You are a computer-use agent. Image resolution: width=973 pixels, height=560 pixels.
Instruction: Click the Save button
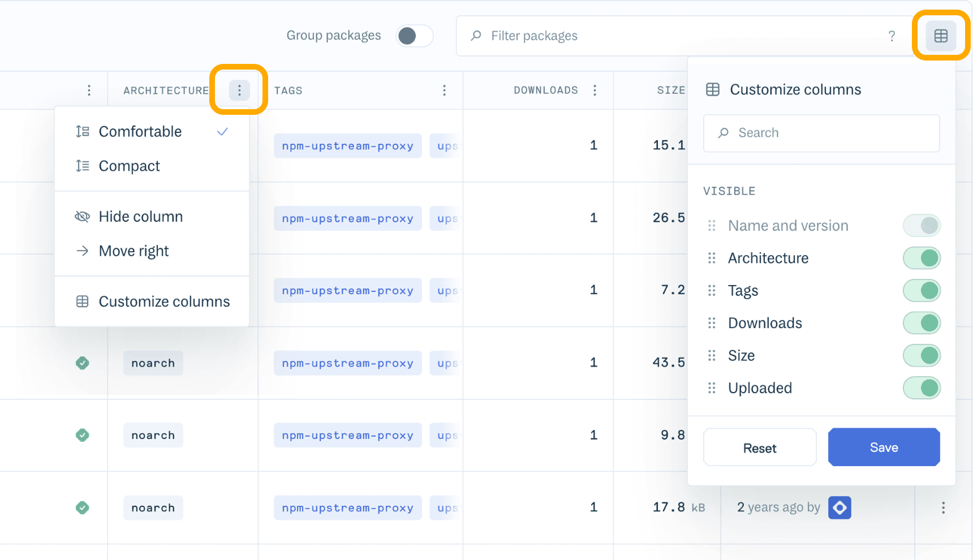(884, 447)
